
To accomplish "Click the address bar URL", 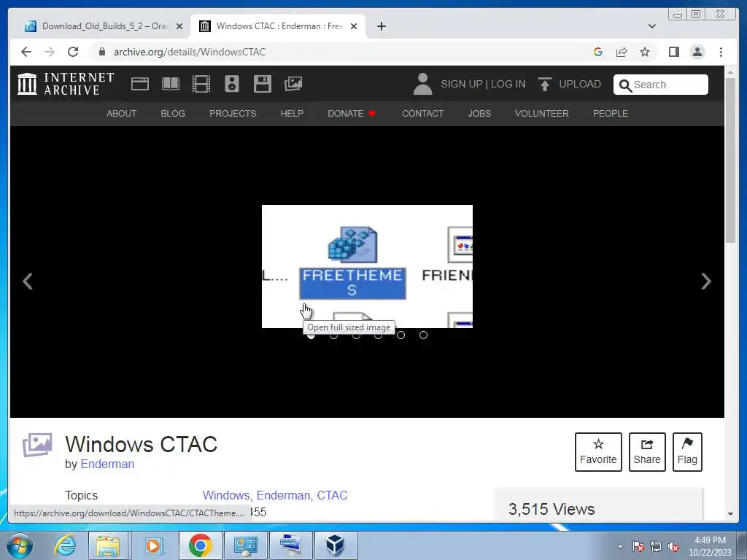I will tap(190, 52).
